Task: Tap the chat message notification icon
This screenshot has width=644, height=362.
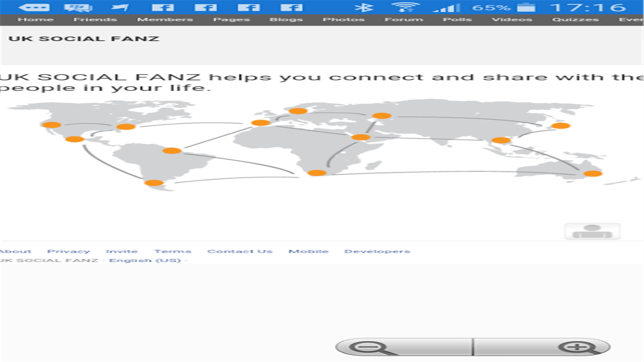Action: point(78,7)
